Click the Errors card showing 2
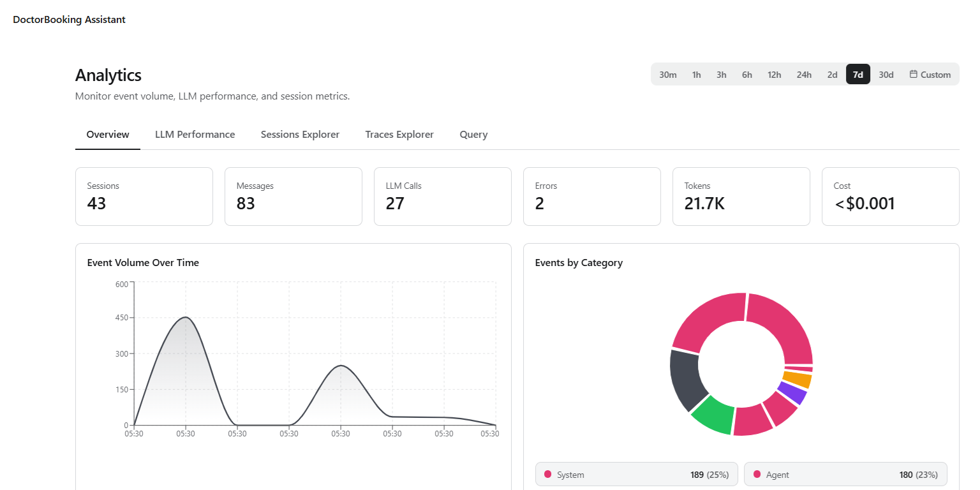 click(x=592, y=197)
